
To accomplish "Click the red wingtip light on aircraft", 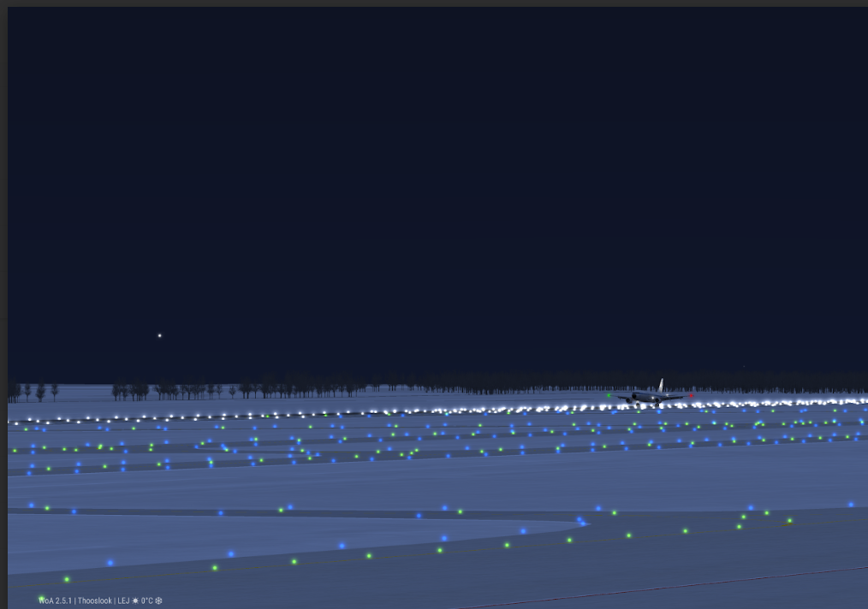I will [691, 395].
